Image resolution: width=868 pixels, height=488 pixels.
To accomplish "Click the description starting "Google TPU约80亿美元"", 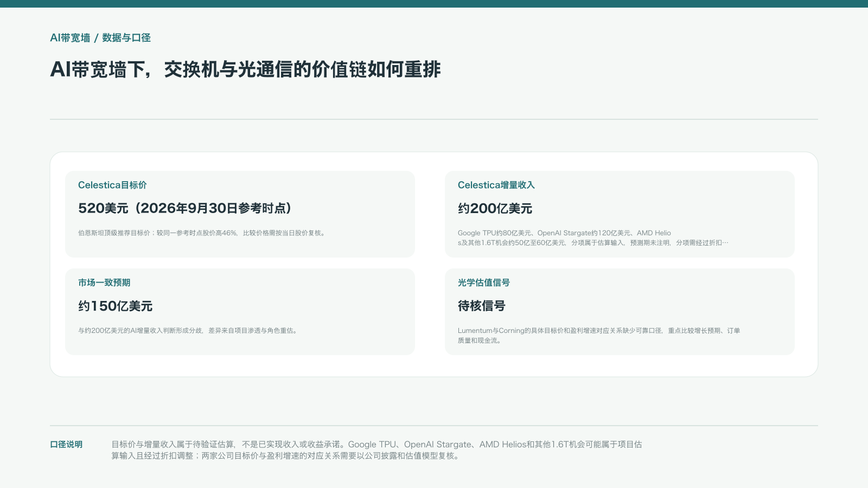I will coord(593,238).
